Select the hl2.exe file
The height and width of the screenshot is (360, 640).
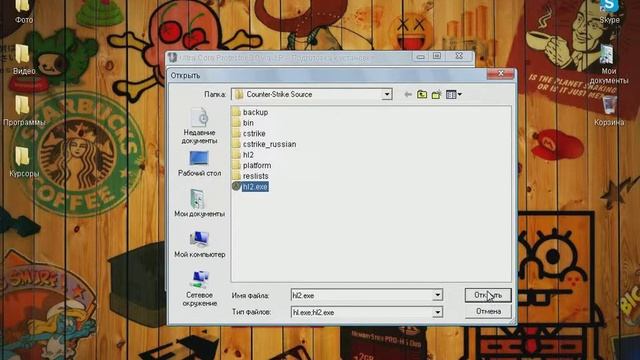tap(250, 187)
